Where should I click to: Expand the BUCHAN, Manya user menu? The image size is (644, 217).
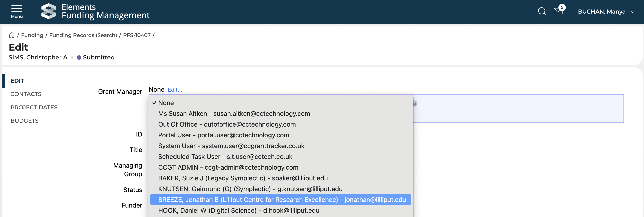pyautogui.click(x=605, y=12)
